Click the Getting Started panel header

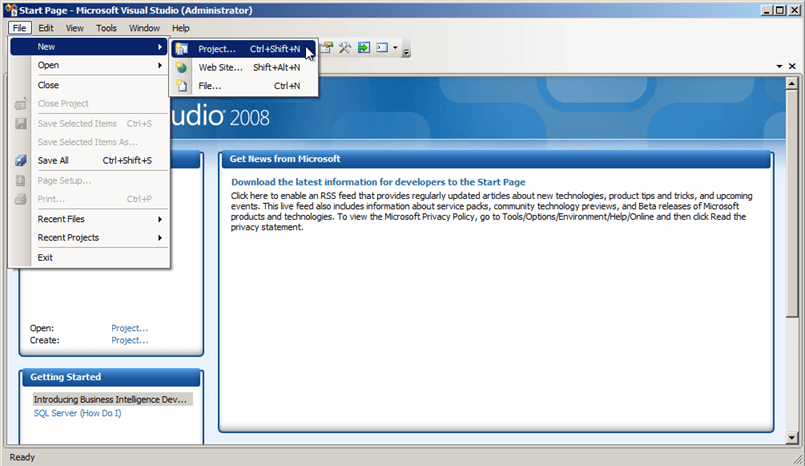click(111, 377)
